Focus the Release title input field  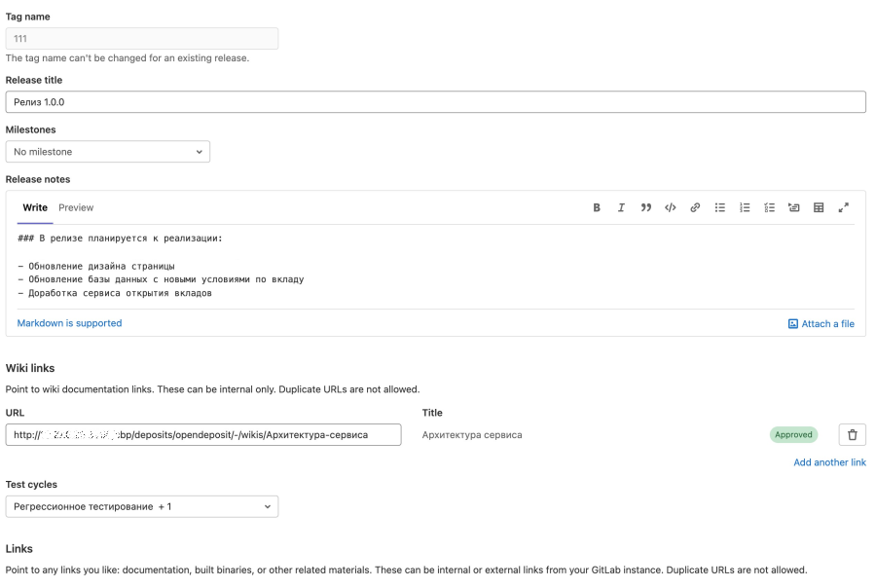point(435,102)
